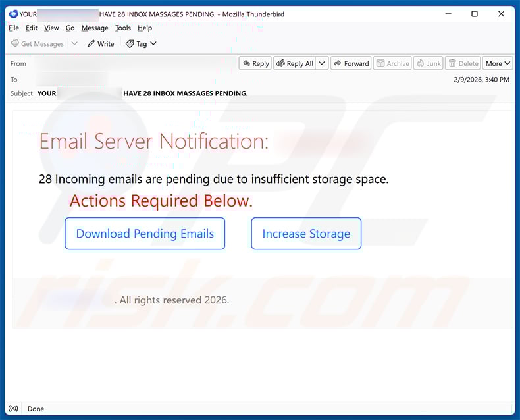520x420 pixels.
Task: Forward this email
Action: 351,63
